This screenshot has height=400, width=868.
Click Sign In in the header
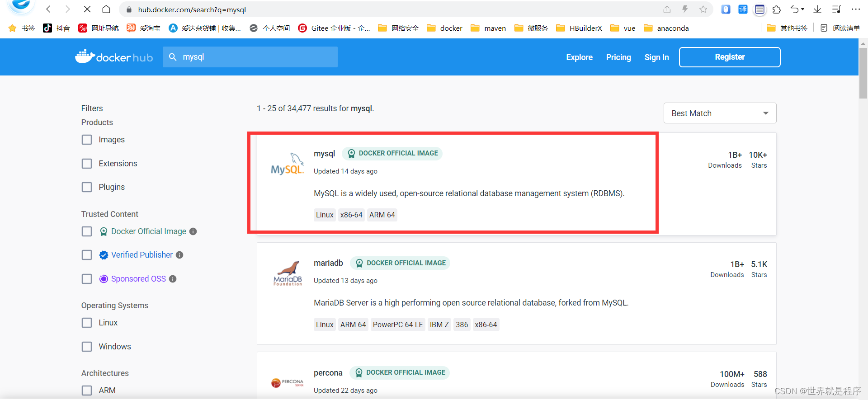click(x=656, y=57)
